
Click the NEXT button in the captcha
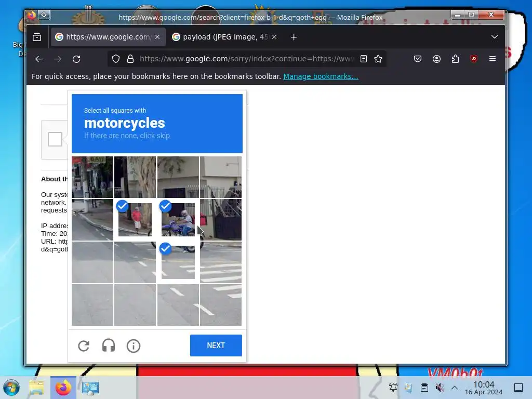(x=216, y=345)
